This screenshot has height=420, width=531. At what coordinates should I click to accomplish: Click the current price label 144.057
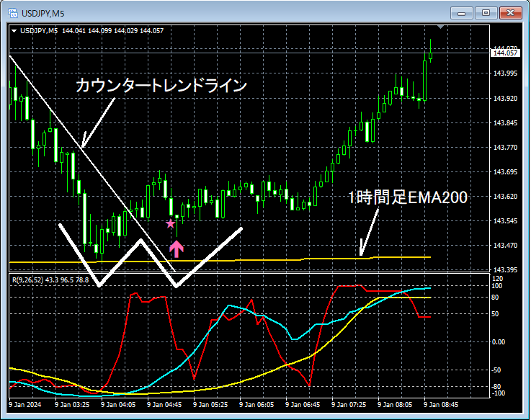[505, 53]
